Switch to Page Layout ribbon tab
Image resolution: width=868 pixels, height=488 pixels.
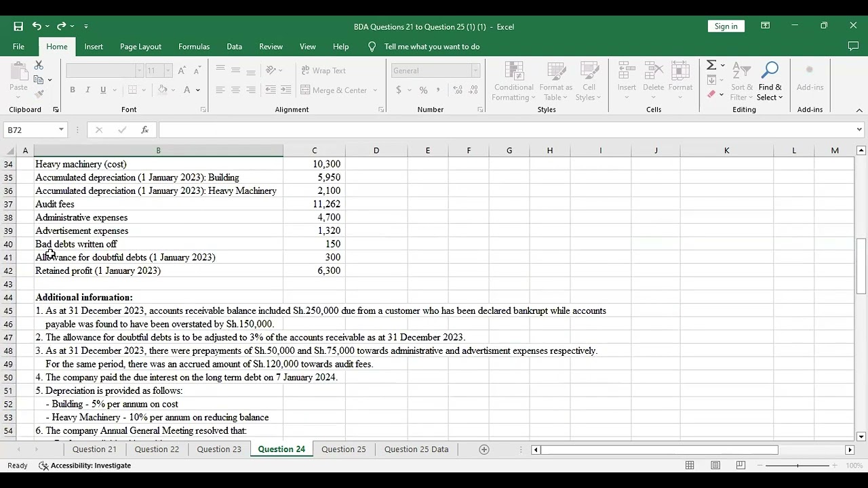pyautogui.click(x=140, y=47)
